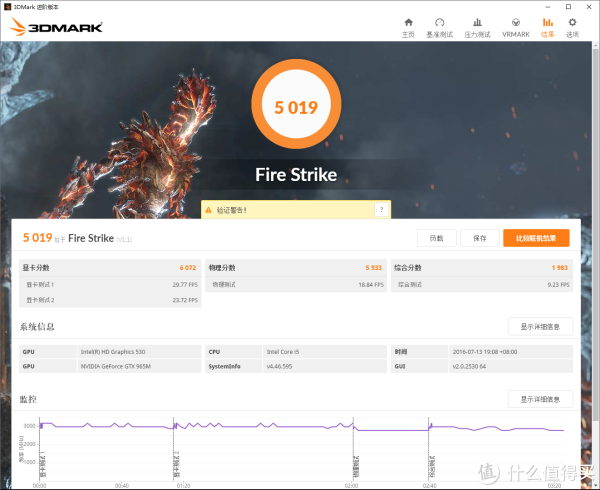Screen dimensions: 600x490
Task: Click the large 5 019 score circle
Action: (x=296, y=104)
